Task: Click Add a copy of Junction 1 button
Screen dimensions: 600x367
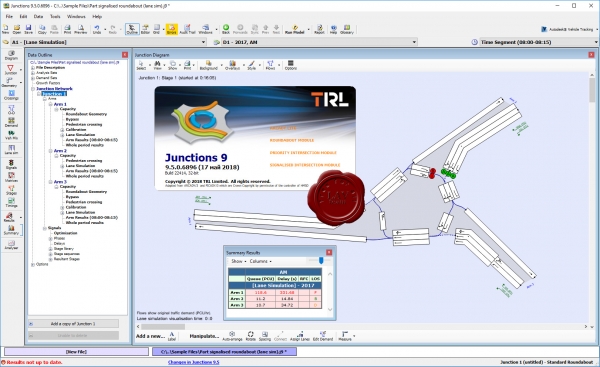Action: 73,324
